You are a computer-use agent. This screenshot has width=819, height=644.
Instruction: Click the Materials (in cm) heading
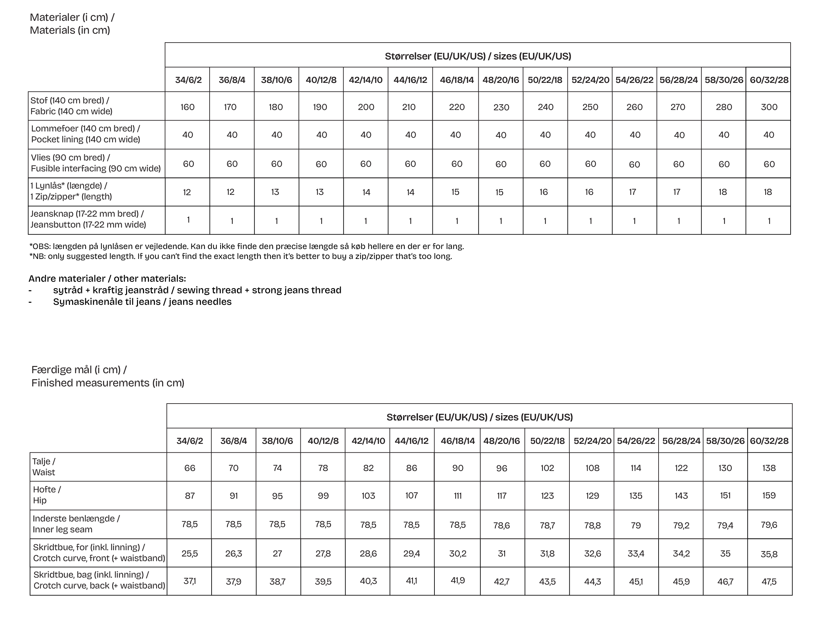[x=70, y=30]
